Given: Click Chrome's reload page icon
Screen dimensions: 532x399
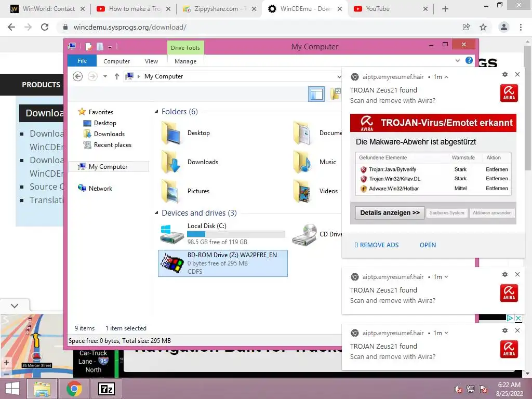Looking at the screenshot, I should (x=45, y=27).
